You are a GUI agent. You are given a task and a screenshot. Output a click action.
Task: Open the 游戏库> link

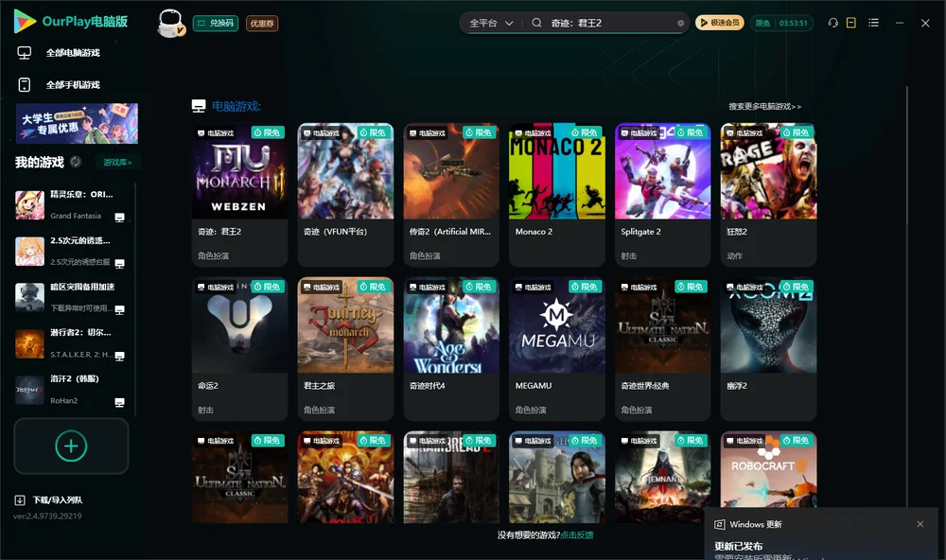[117, 163]
